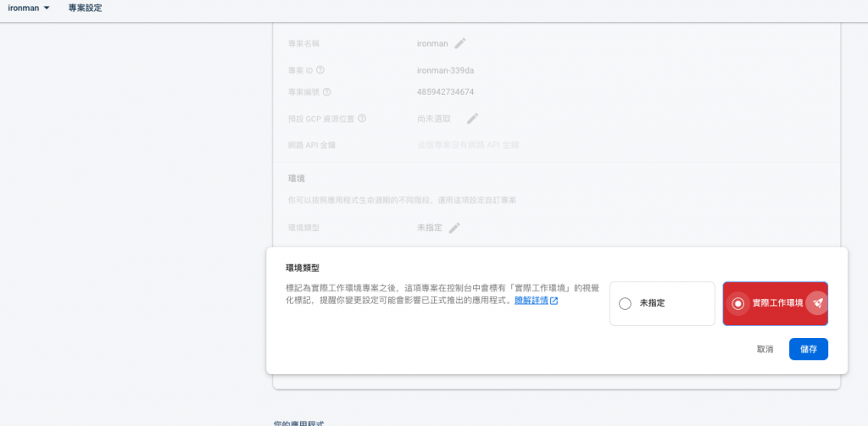
Task: Click the 環境類型 dialog heading
Action: [x=303, y=268]
